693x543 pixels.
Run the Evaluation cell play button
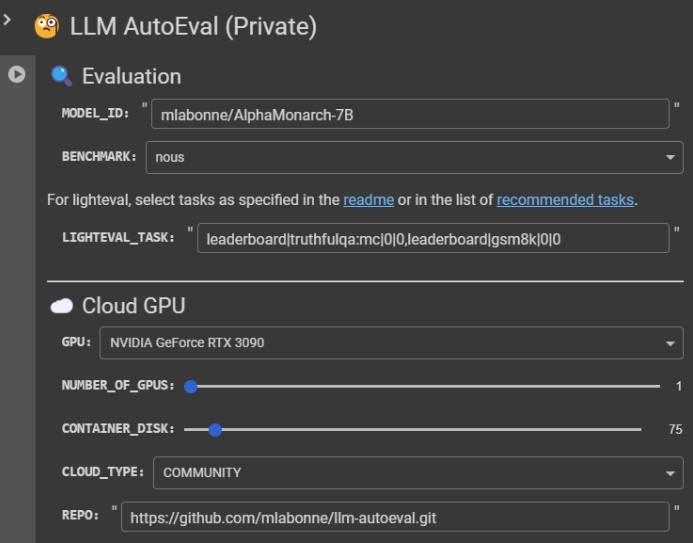[17, 74]
